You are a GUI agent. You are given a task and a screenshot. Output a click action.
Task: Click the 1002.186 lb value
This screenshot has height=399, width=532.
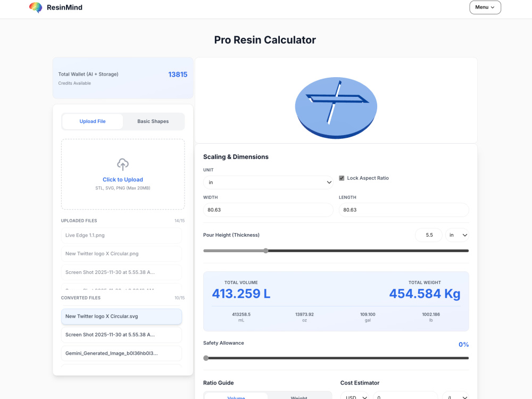tap(431, 314)
